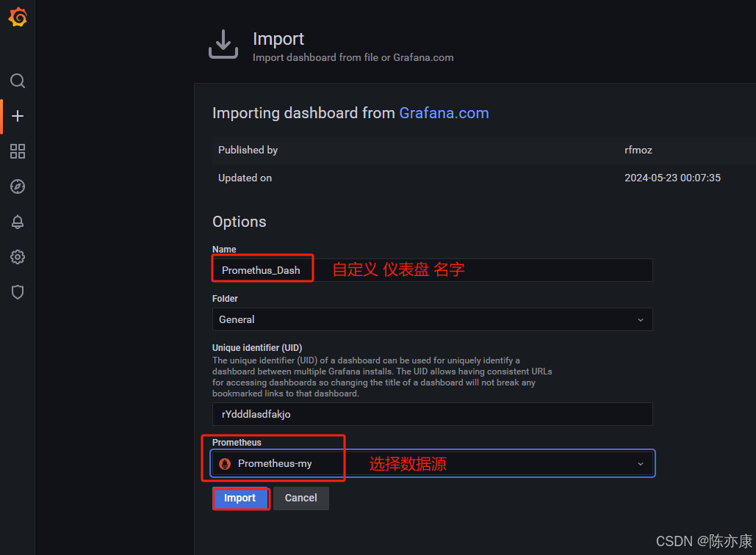Open the Create plus menu icon
This screenshot has height=555, width=756.
(18, 116)
